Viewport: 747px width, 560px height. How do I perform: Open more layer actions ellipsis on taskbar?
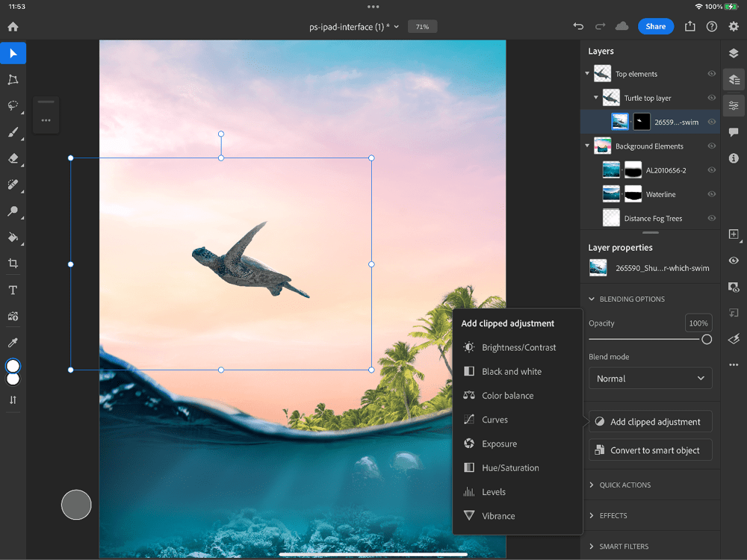coord(734,365)
